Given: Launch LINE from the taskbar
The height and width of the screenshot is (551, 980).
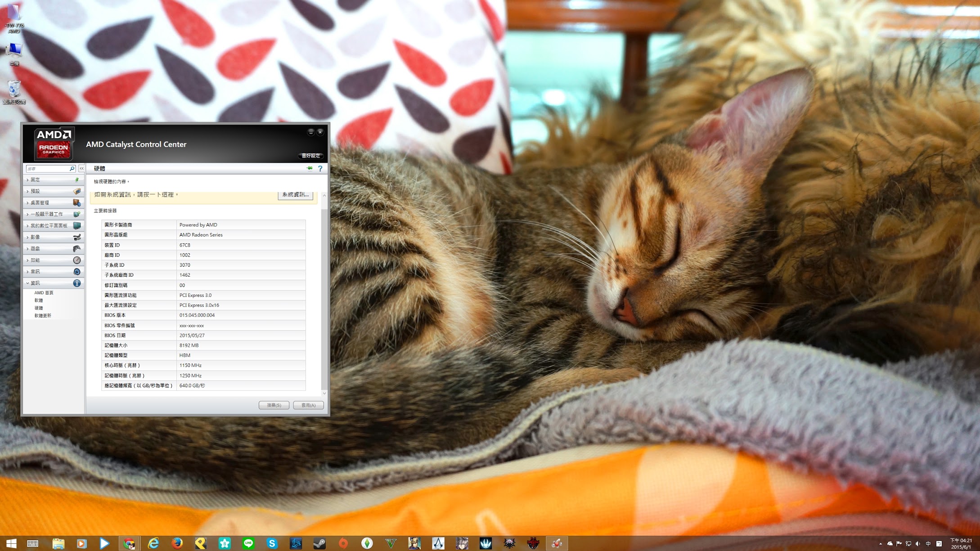Looking at the screenshot, I should (x=248, y=543).
